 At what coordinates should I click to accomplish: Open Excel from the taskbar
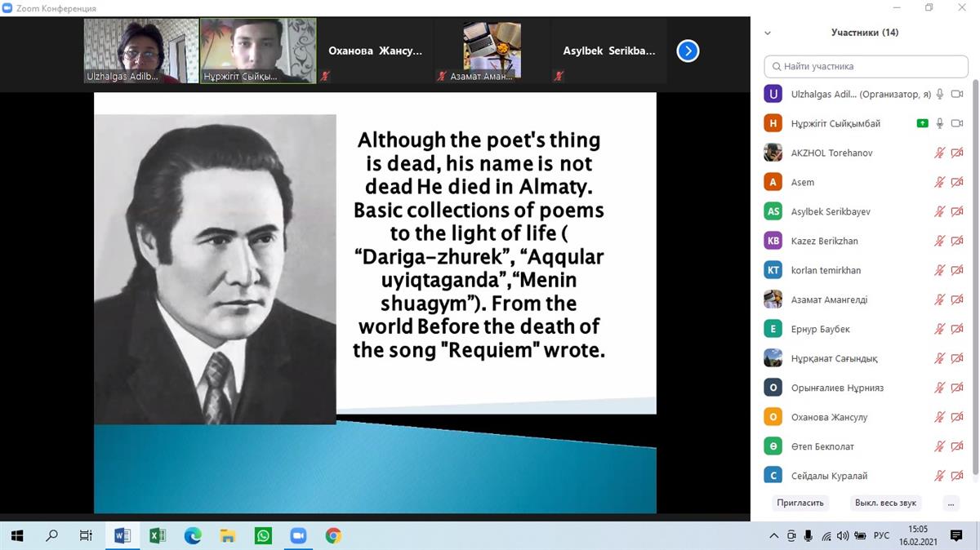coord(158,536)
